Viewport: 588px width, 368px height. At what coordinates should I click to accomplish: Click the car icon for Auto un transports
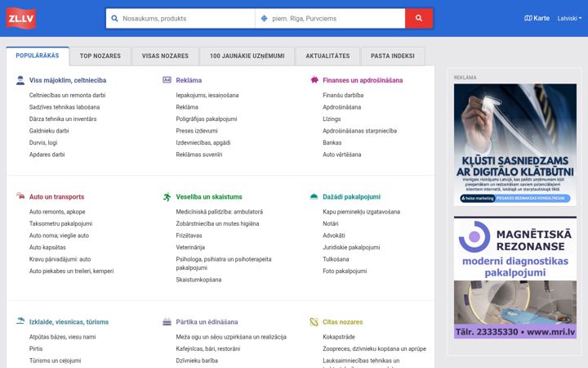20,195
